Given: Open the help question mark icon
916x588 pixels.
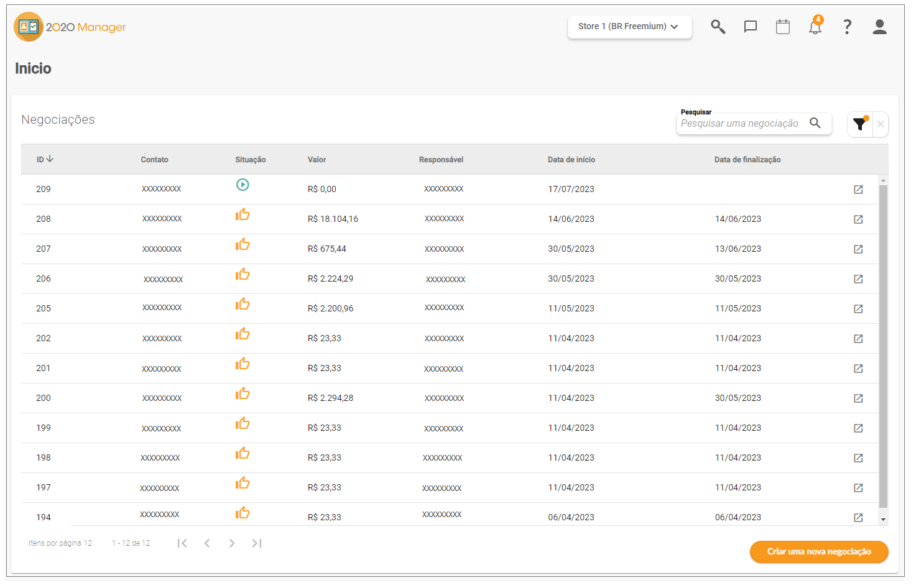Looking at the screenshot, I should click(847, 27).
